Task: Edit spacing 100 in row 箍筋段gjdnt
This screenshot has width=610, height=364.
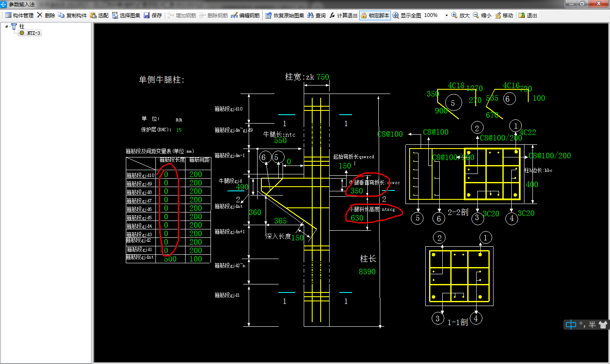Action: tap(196, 259)
